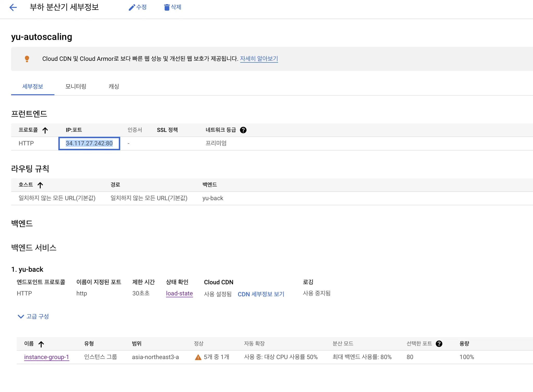Click the highlighted IP 34.117.27.242:80 cell
This screenshot has height=392, width=533.
89,143
